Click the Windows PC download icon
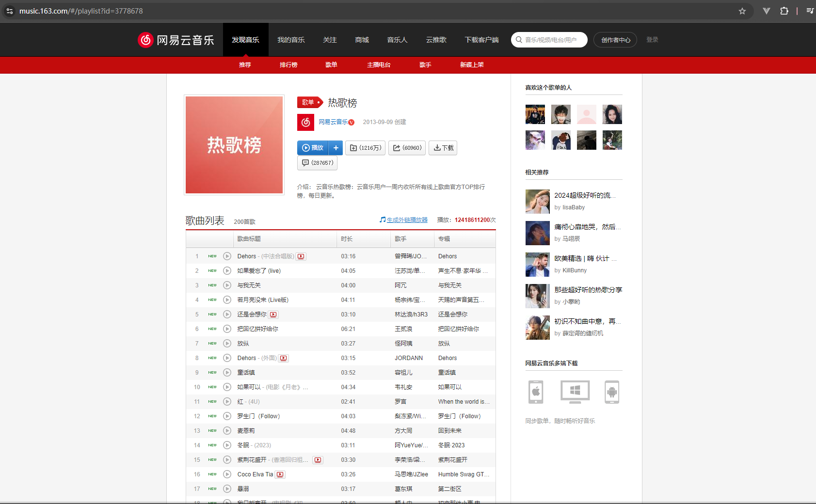The width and height of the screenshot is (816, 504). tap(575, 392)
